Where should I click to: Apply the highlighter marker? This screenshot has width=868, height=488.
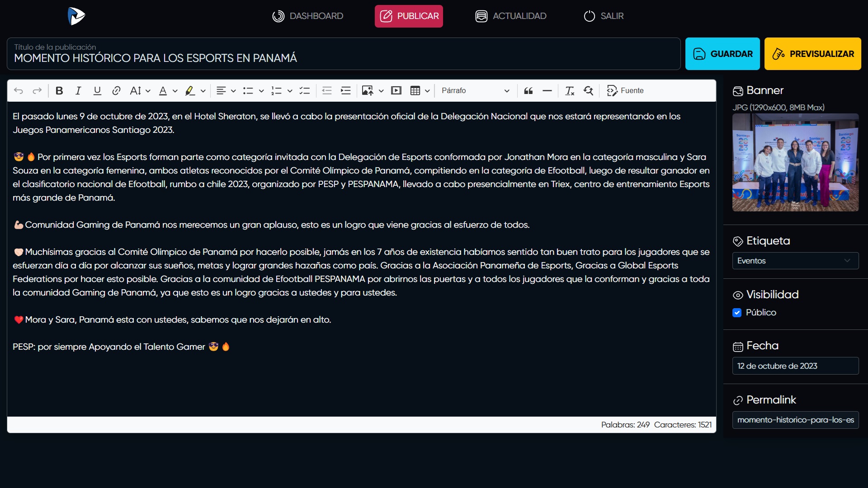pos(190,91)
